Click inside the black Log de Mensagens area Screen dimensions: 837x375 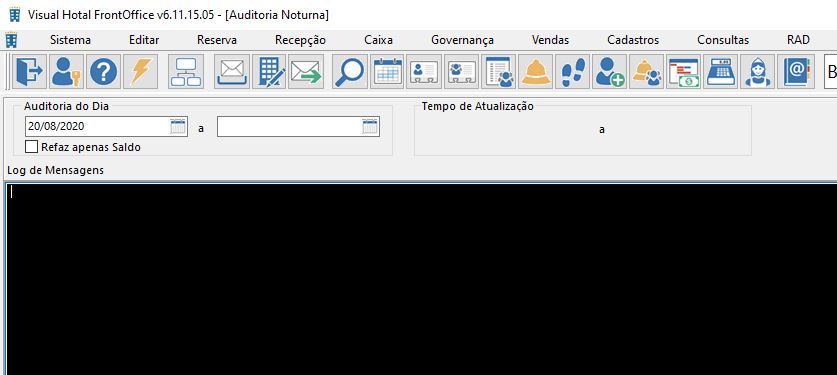pyautogui.click(x=422, y=279)
